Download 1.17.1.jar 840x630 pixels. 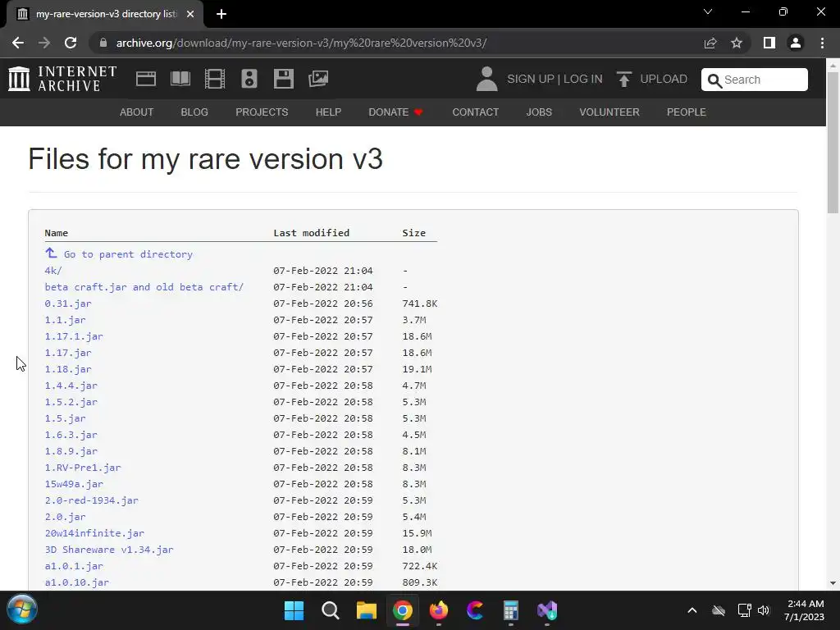pyautogui.click(x=74, y=336)
